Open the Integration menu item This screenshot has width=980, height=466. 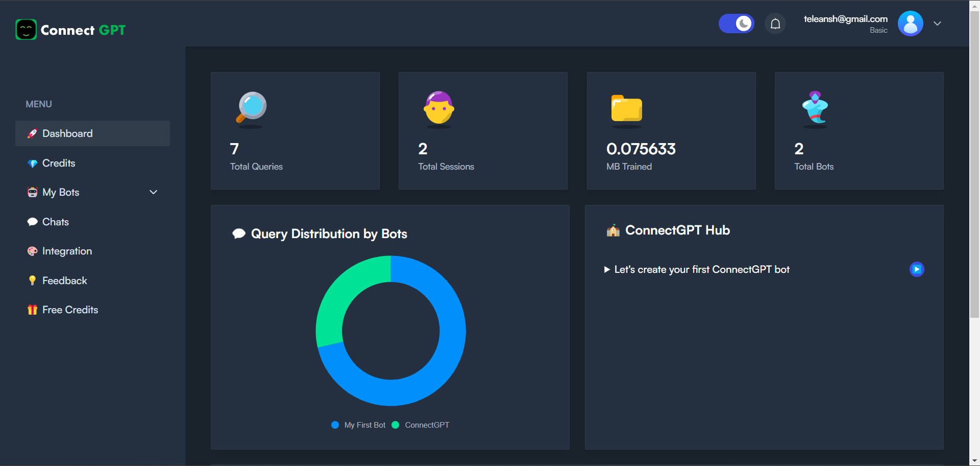click(92, 251)
